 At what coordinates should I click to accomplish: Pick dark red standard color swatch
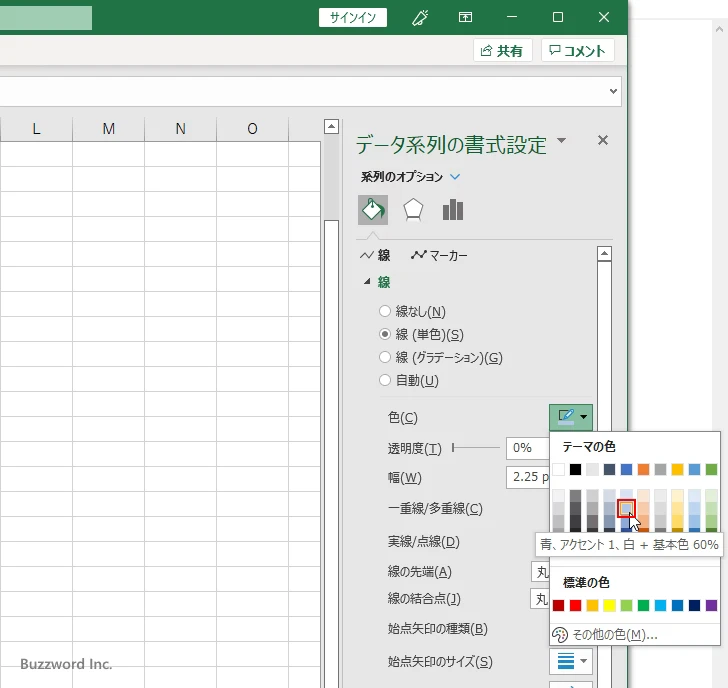point(559,605)
